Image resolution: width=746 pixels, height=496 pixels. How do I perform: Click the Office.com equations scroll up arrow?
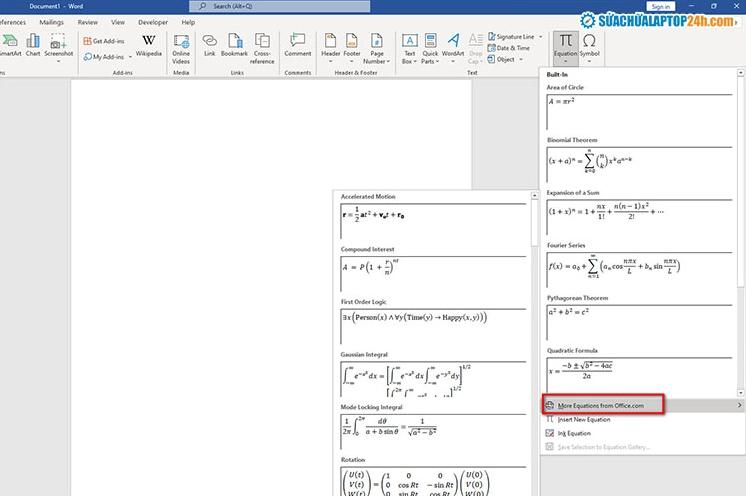[534, 195]
